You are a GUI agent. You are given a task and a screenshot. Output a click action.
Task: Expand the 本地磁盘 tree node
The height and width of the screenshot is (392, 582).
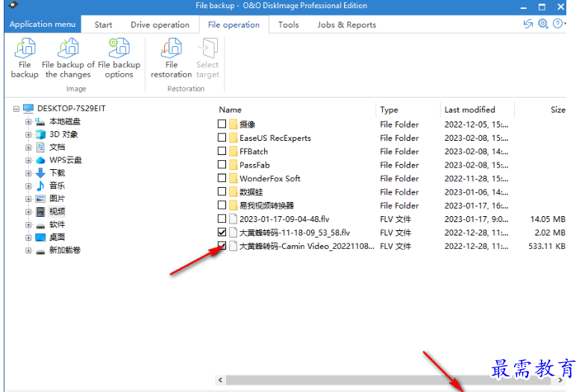(28, 121)
